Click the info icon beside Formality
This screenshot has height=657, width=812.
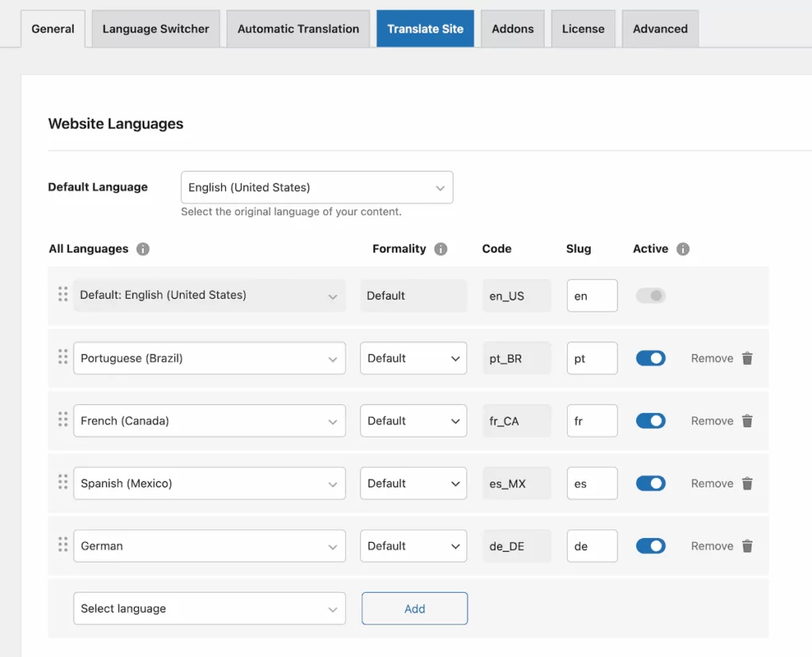[442, 249]
